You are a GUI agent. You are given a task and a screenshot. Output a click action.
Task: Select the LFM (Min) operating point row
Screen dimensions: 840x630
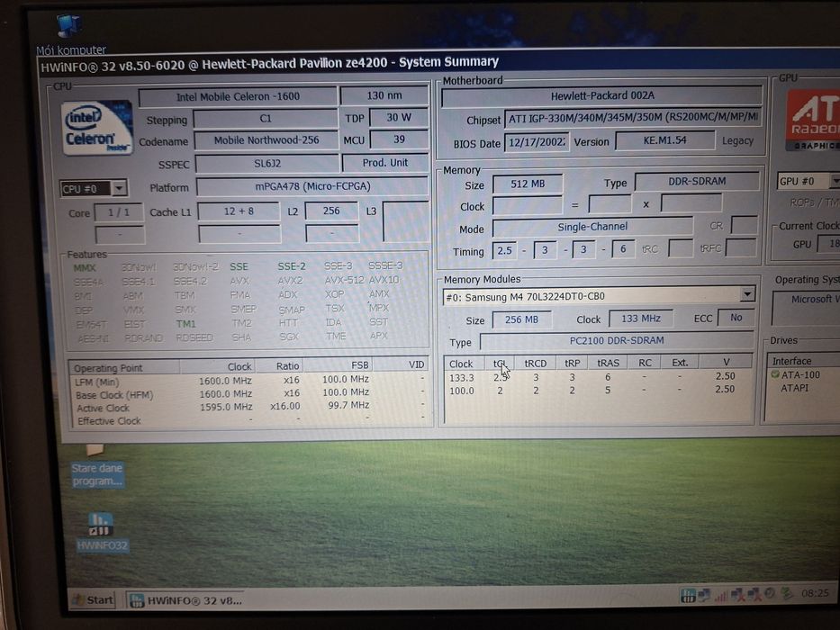tap(249, 381)
